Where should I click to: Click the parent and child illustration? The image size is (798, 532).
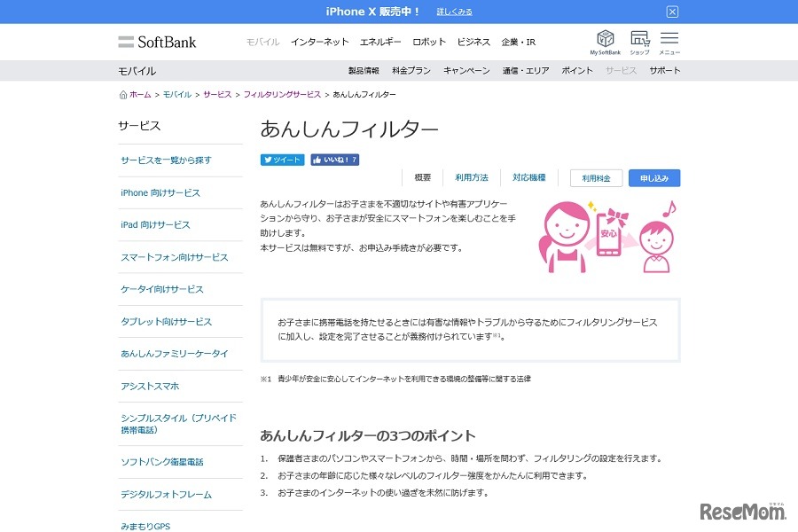[x=606, y=235]
